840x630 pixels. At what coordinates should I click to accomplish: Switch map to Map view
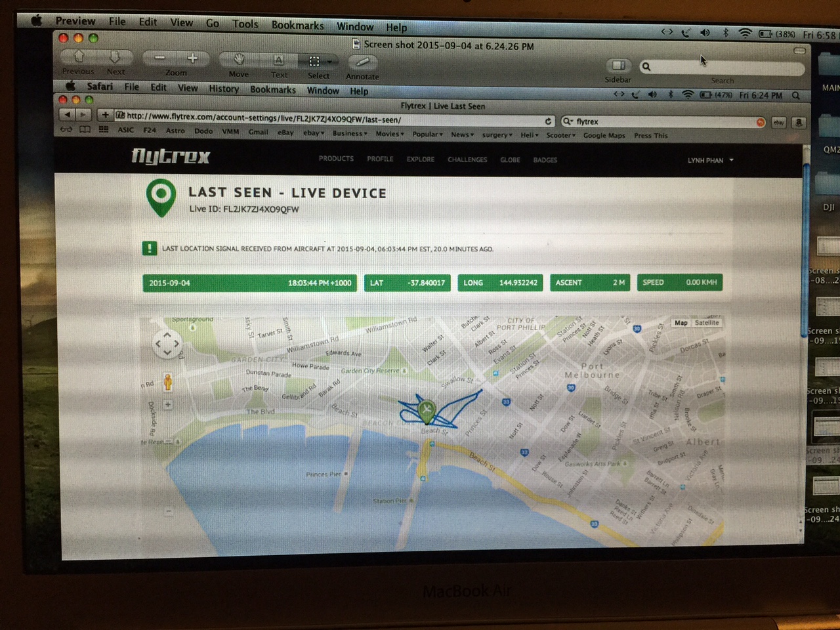coord(681,323)
